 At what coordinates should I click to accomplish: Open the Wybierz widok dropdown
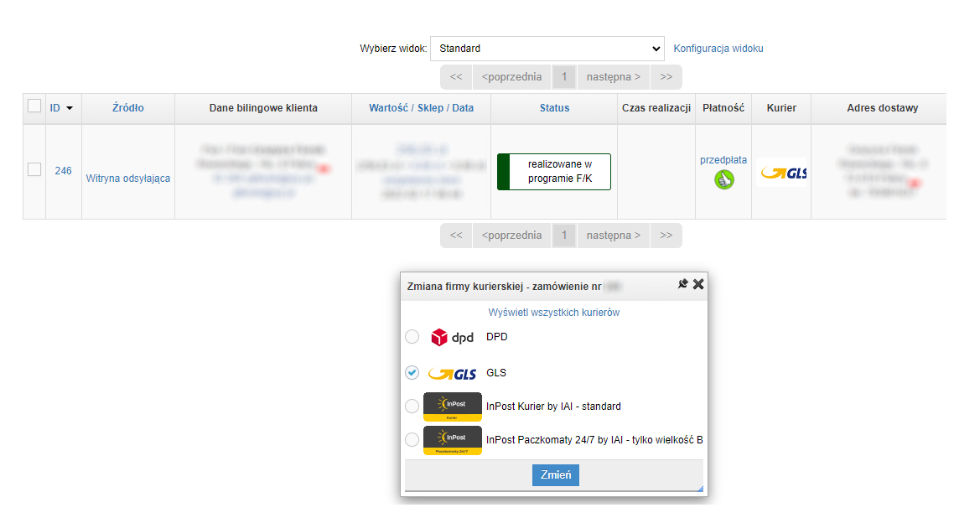pos(547,49)
